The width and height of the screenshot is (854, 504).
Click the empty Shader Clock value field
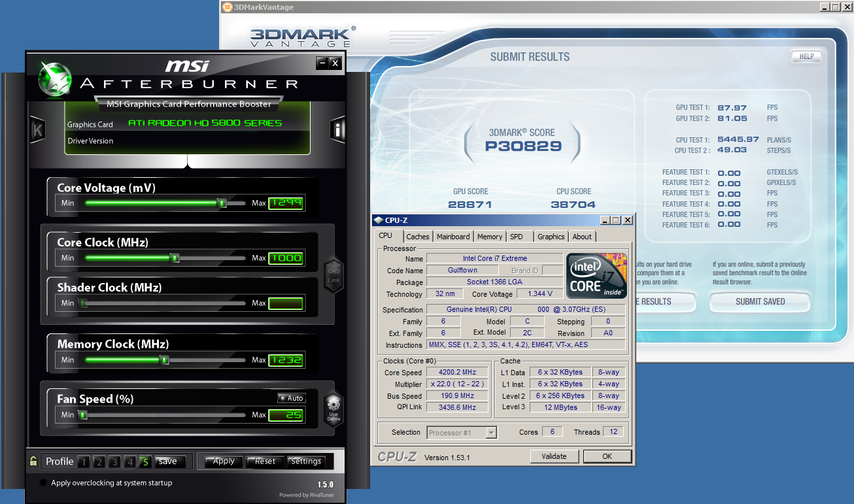point(286,303)
